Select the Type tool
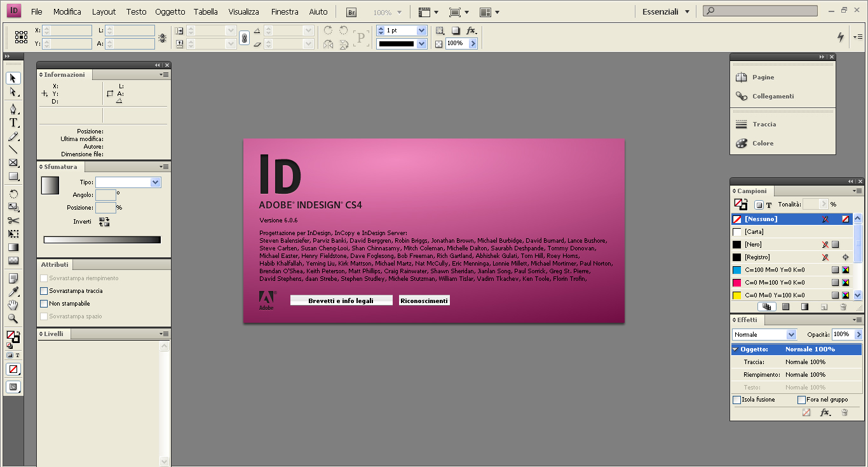Image resolution: width=868 pixels, height=467 pixels. (13, 123)
